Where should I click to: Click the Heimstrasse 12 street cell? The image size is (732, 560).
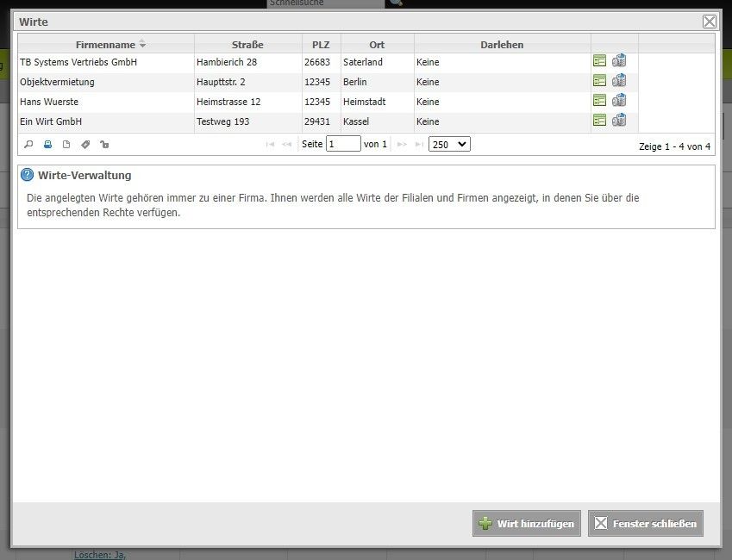(x=248, y=102)
